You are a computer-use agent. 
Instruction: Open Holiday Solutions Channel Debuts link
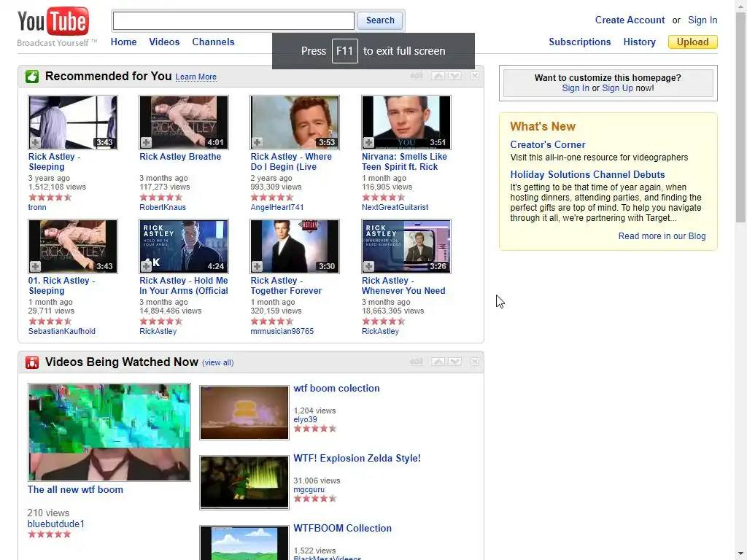coord(587,175)
